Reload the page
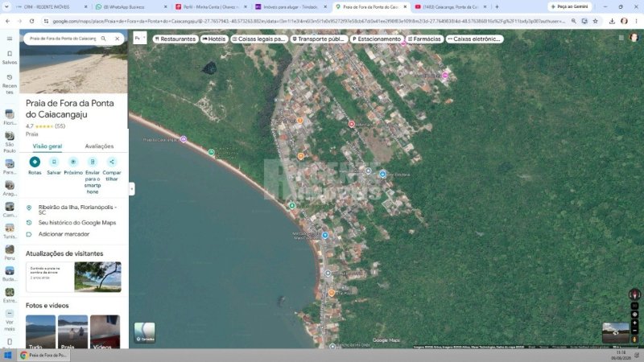The width and height of the screenshot is (644, 362). 31,21
